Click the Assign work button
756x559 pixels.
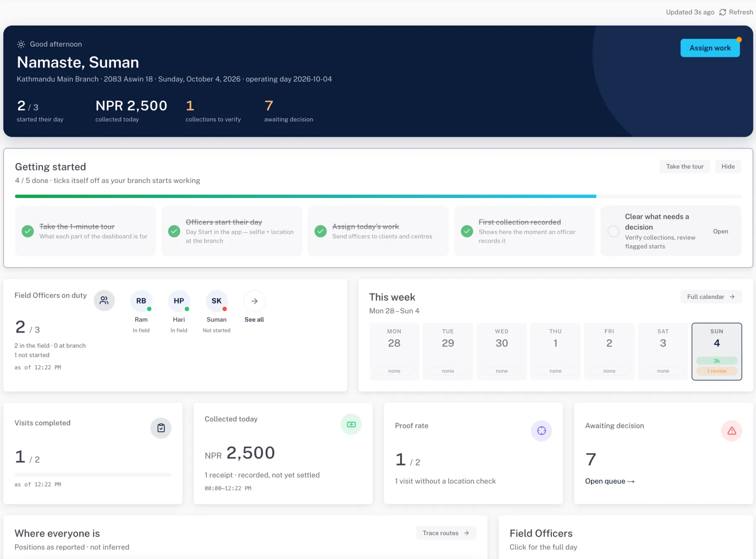(710, 48)
